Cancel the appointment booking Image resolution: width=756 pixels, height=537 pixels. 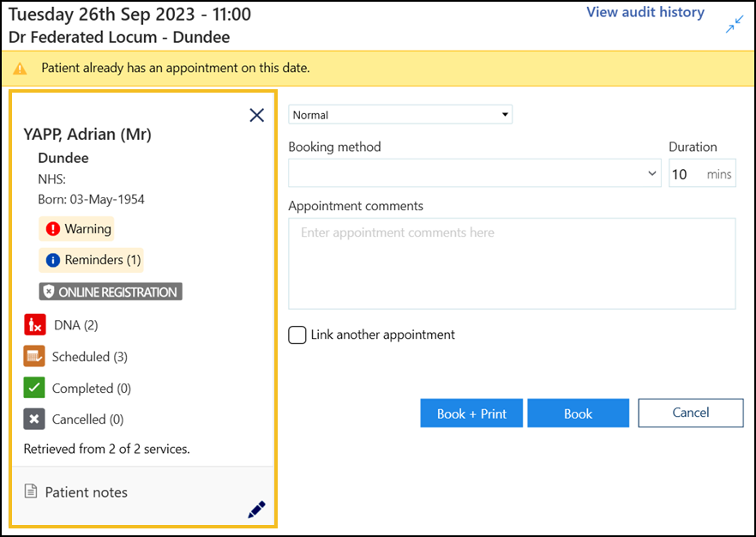[690, 413]
